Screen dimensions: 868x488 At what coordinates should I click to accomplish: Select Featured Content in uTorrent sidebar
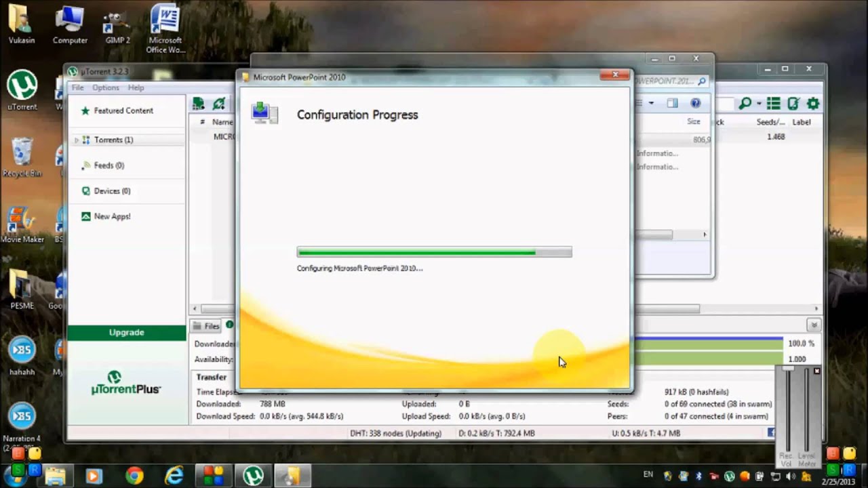[x=123, y=110]
